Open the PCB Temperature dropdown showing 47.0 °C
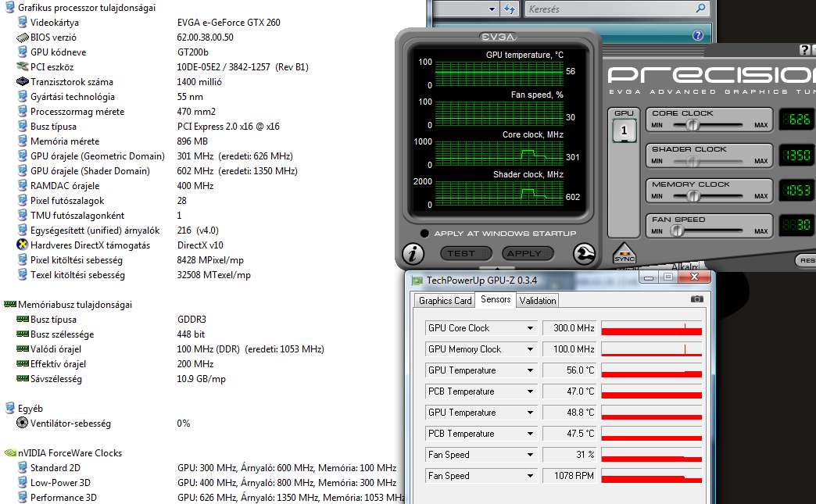 point(530,391)
